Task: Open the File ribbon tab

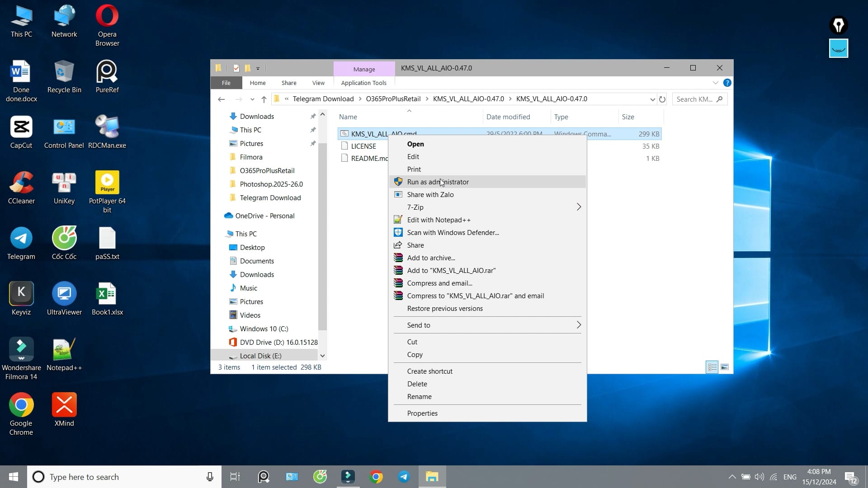Action: (x=226, y=83)
